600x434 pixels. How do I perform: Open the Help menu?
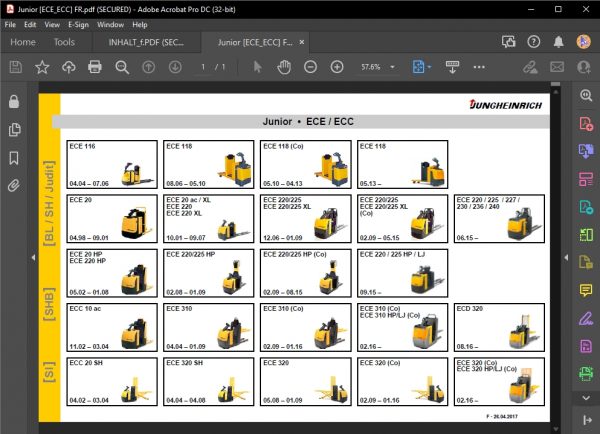coord(140,25)
